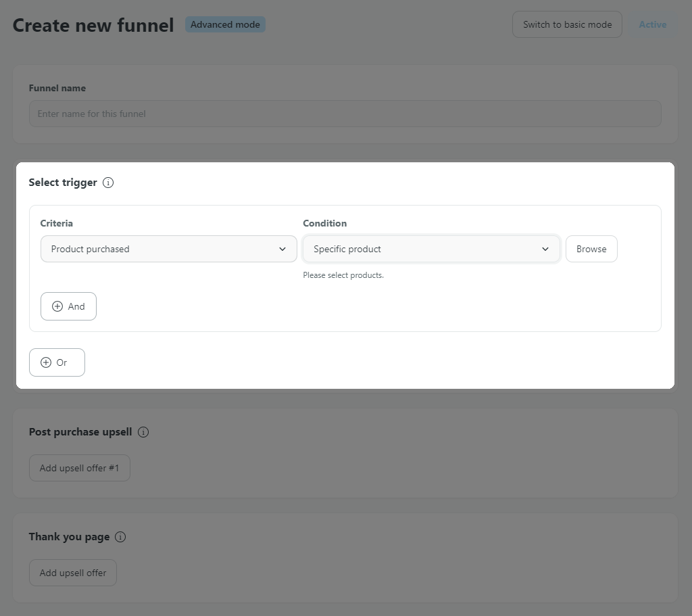Click the Active button
Image resolution: width=692 pixels, height=616 pixels.
[x=653, y=25]
